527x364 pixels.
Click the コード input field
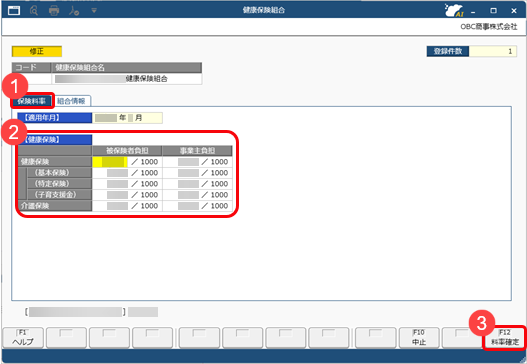coord(32,79)
